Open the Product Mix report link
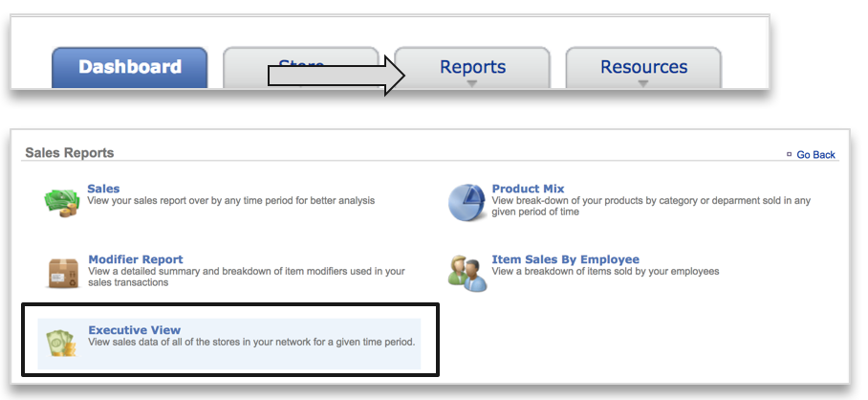Image resolution: width=868 pixels, height=400 pixels. point(528,189)
